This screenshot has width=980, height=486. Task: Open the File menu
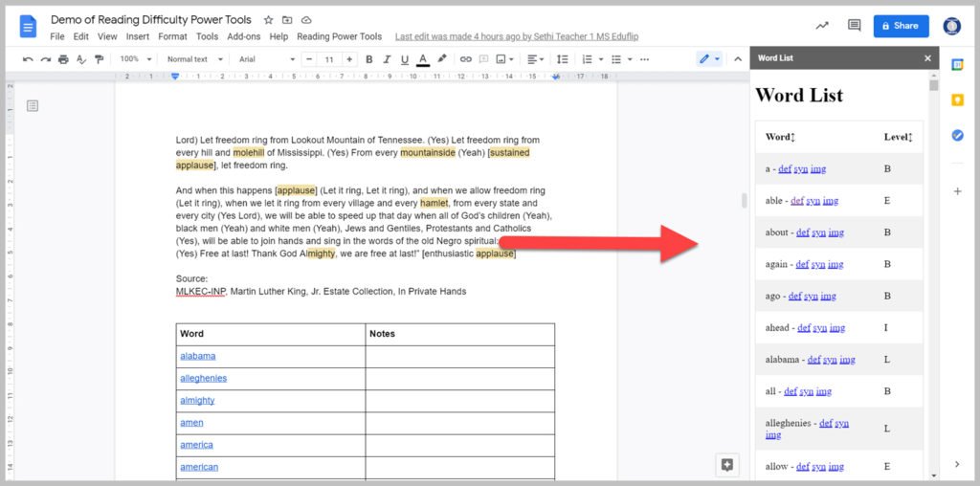click(x=56, y=36)
